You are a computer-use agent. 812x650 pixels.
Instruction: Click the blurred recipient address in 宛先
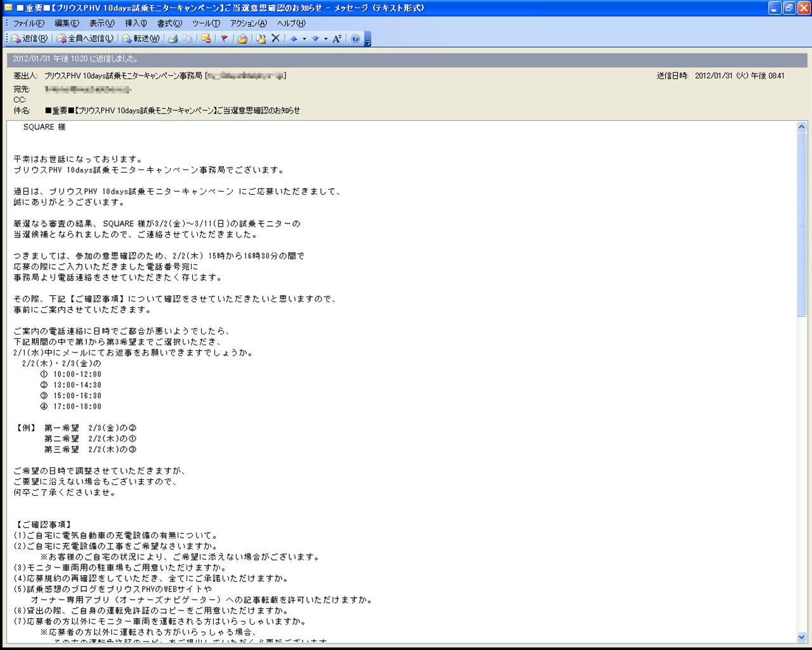[88, 90]
